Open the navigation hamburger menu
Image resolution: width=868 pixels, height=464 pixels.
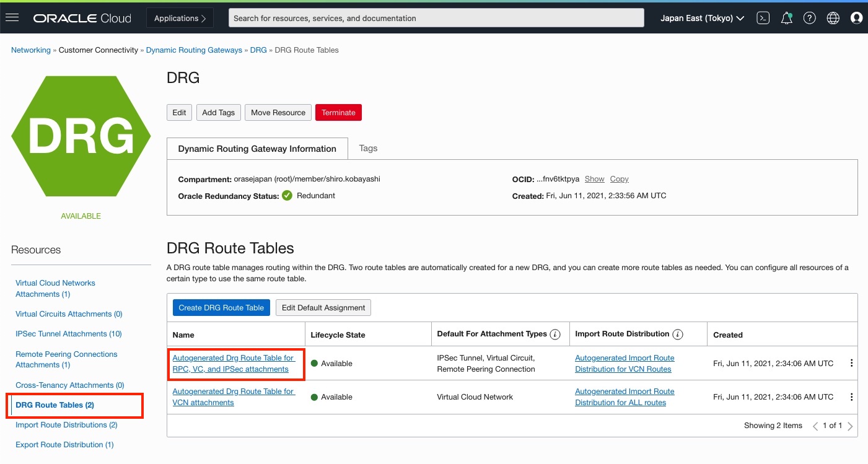pos(12,17)
